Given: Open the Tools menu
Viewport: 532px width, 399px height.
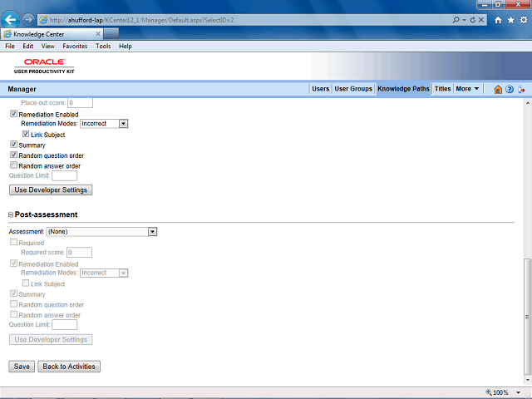Looking at the screenshot, I should (103, 47).
